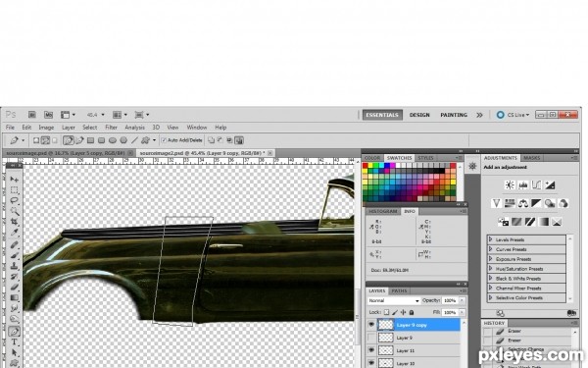Viewport: 588px width, 368px height.
Task: Pick the Crop tool
Action: [15, 222]
